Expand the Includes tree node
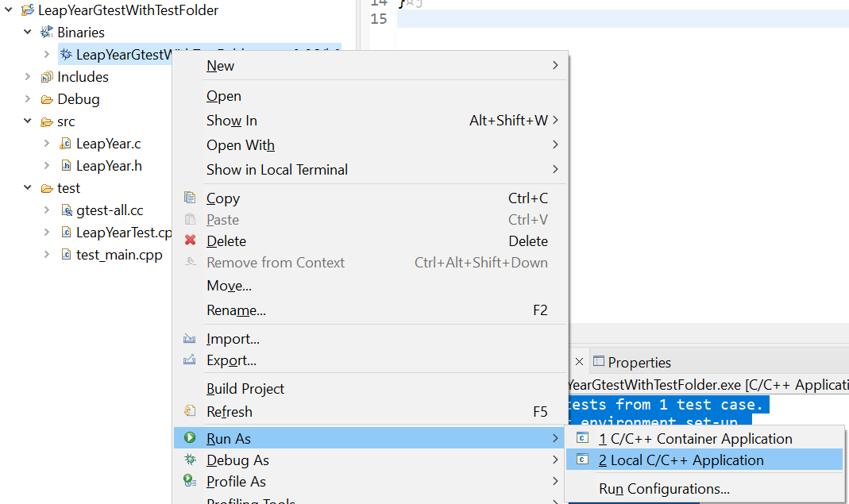The height and width of the screenshot is (504, 849). pos(28,77)
